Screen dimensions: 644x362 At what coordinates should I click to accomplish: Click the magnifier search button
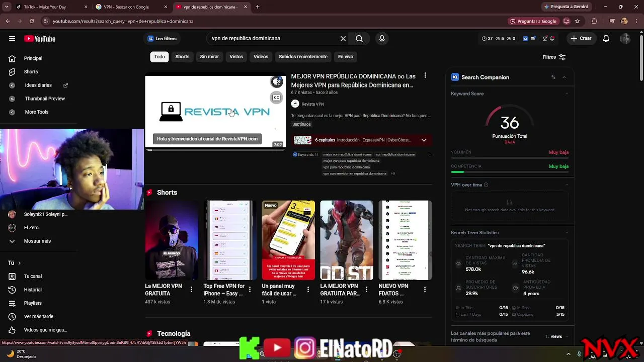[359, 39]
